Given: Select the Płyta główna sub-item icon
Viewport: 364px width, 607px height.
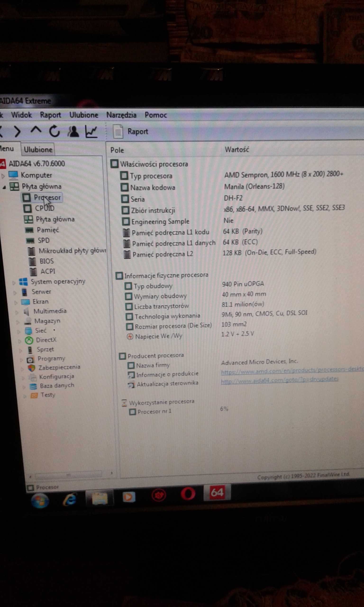Looking at the screenshot, I should coord(28,219).
